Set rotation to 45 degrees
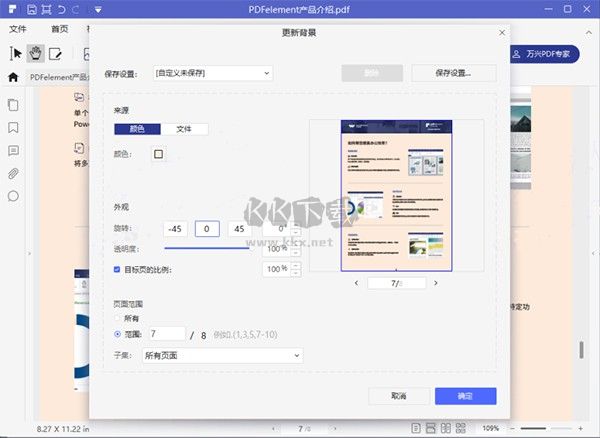600x438 pixels. (x=240, y=229)
